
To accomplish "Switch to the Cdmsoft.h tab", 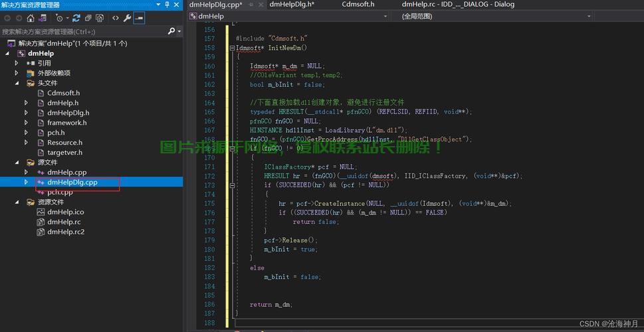I will click(x=358, y=5).
